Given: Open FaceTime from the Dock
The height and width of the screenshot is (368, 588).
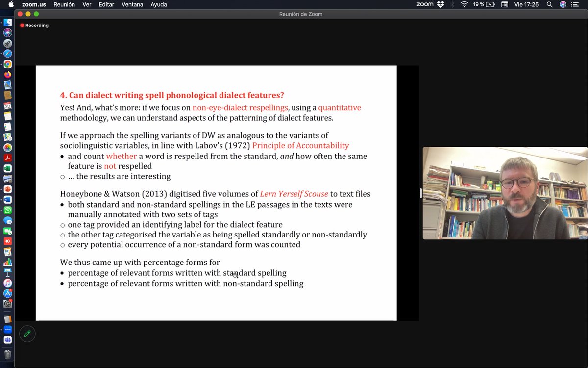Looking at the screenshot, I should 7,231.
